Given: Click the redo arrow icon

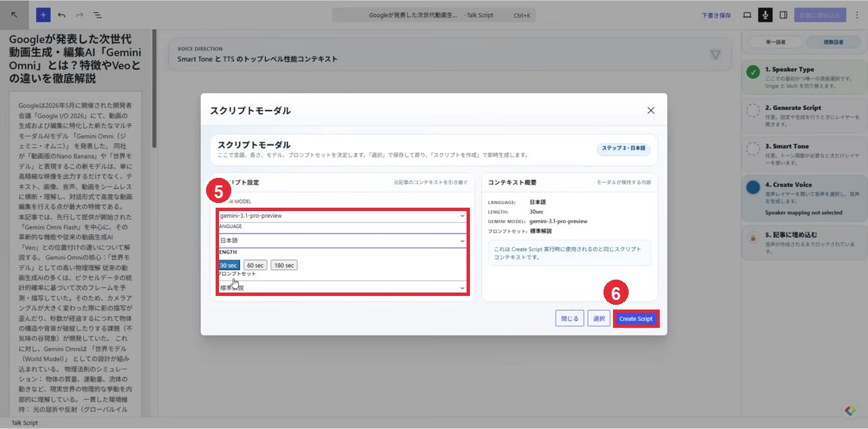Looking at the screenshot, I should tap(79, 15).
